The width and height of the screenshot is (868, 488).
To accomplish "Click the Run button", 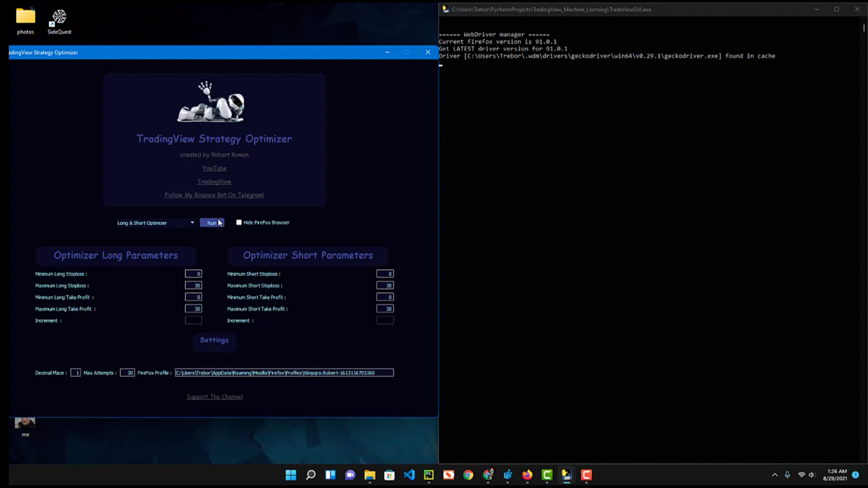I will coord(212,223).
